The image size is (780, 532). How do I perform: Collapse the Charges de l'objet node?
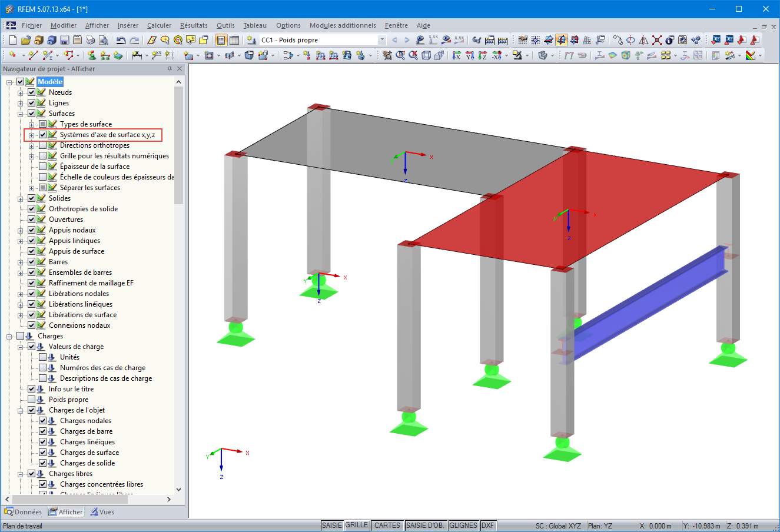click(21, 410)
